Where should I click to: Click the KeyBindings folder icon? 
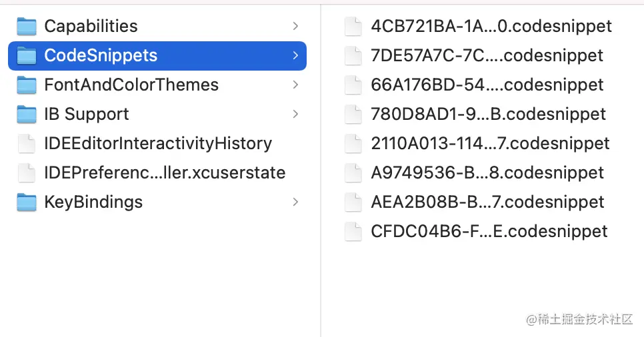tap(27, 202)
